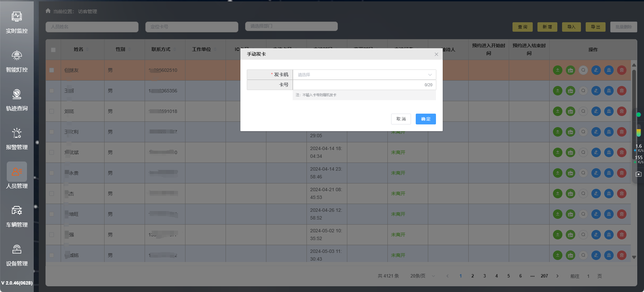Click the home icon in the breadcrumb
This screenshot has width=644, height=292.
(48, 11)
